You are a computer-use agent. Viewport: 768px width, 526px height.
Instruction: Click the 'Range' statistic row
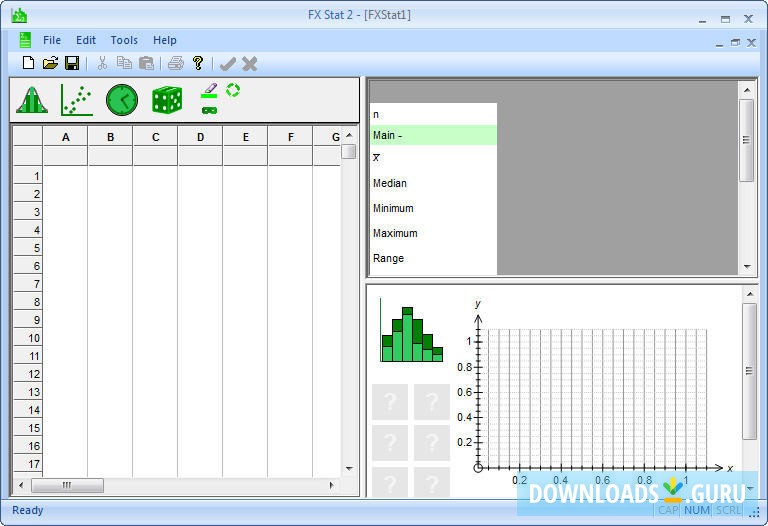[x=433, y=258]
